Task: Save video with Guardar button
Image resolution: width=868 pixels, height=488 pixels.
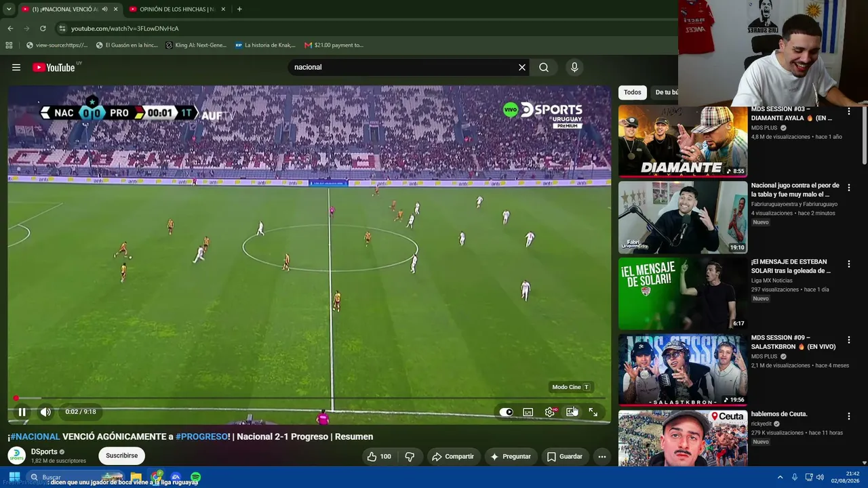Action: 565,457
